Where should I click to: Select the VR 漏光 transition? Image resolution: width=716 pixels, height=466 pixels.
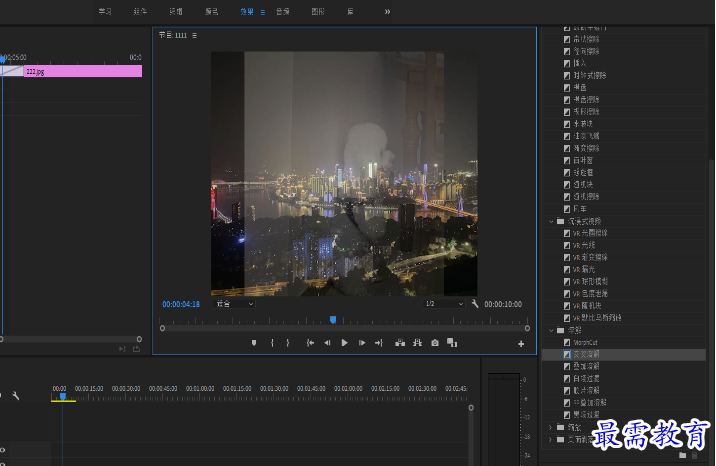coord(584,269)
